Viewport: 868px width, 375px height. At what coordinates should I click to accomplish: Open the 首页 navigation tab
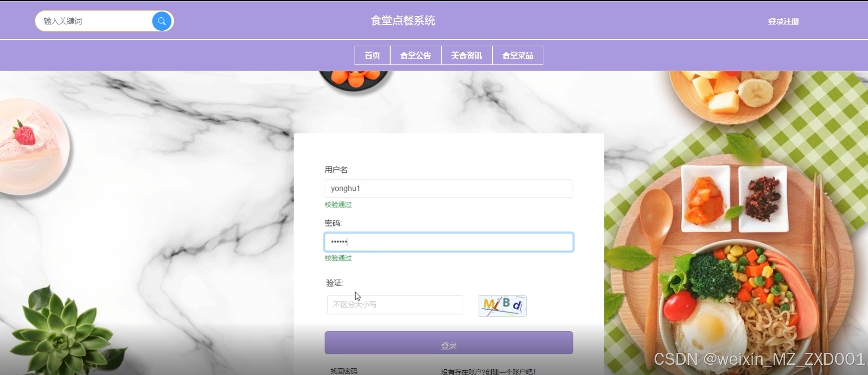pyautogui.click(x=372, y=55)
